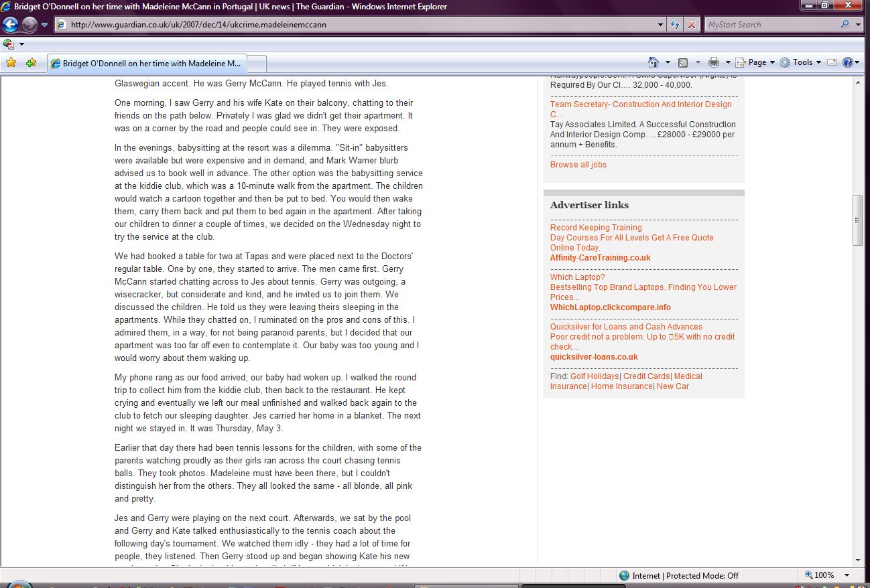
Task: Open a new blank tab
Action: click(257, 64)
